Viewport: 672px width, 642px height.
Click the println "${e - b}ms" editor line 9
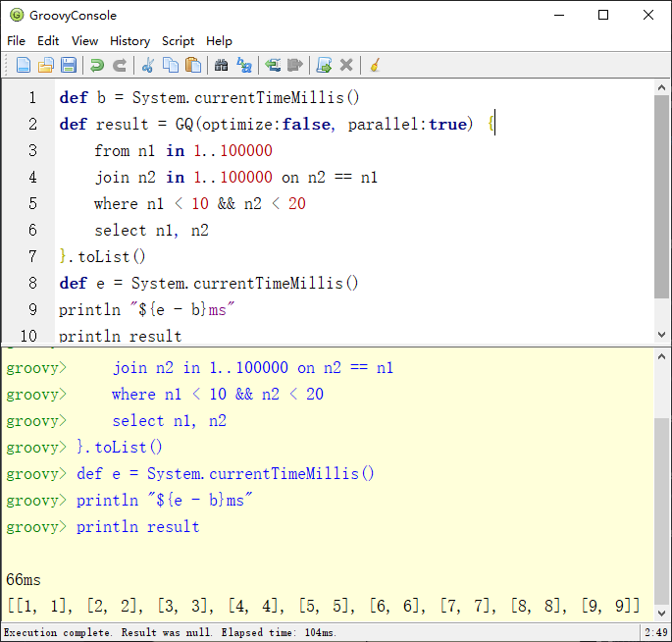coord(146,309)
